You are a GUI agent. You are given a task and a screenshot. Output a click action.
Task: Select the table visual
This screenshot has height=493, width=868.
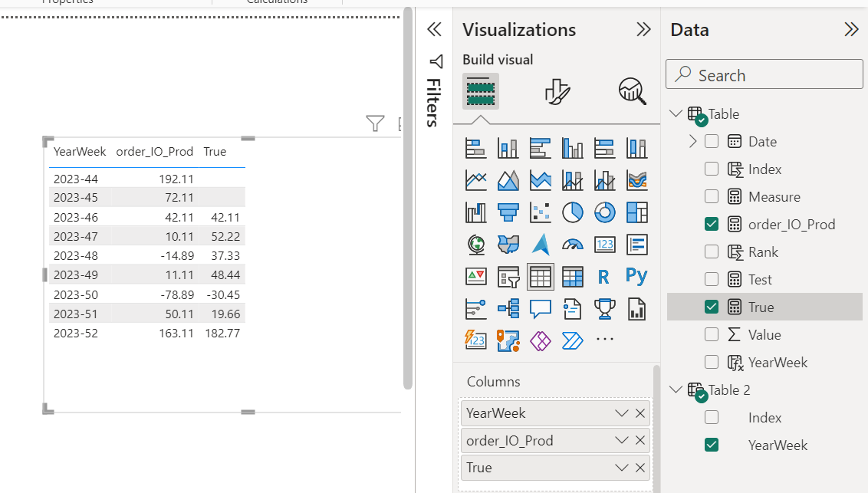541,277
